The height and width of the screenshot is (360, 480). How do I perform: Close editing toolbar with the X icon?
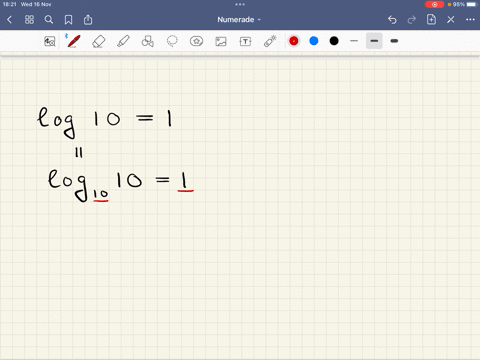[451, 20]
